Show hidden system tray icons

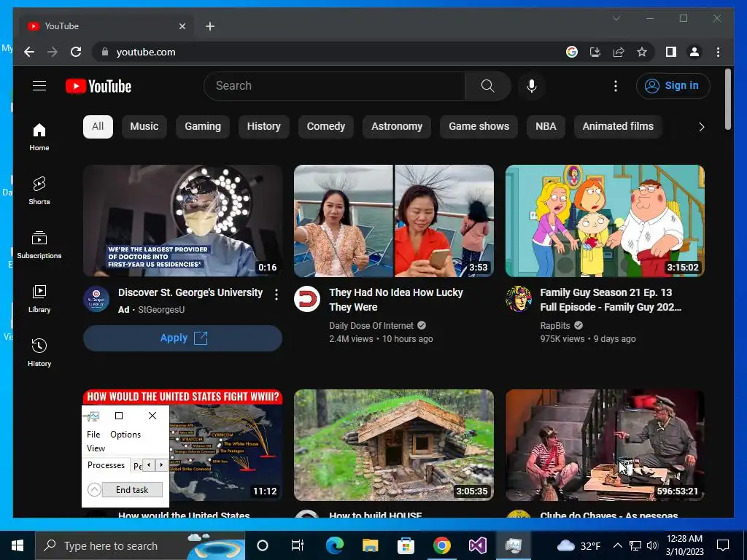point(617,545)
